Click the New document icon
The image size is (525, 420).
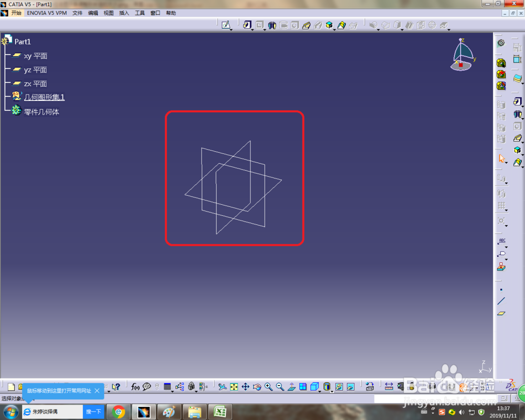click(x=11, y=387)
